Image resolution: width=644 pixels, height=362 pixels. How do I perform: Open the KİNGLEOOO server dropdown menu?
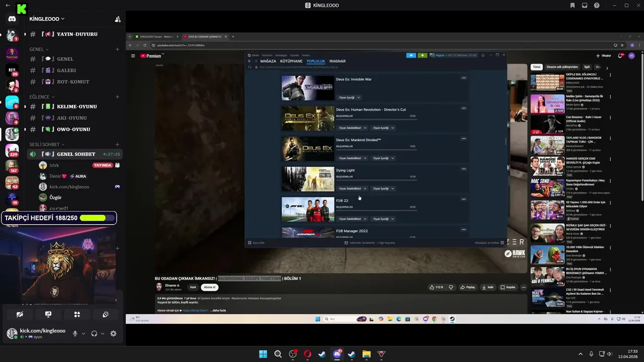tap(47, 19)
